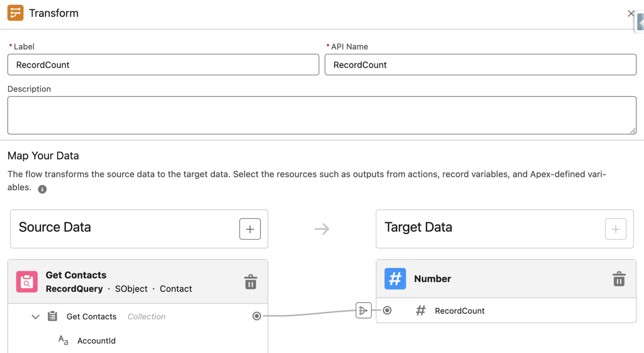Screen dimensions: 644x353
Task: Close the Transform panel
Action: click(631, 13)
